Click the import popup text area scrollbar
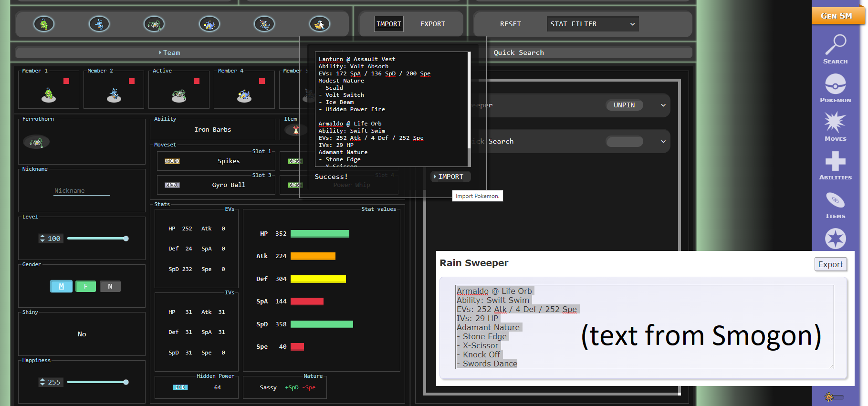This screenshot has height=406, width=868. pos(469,109)
